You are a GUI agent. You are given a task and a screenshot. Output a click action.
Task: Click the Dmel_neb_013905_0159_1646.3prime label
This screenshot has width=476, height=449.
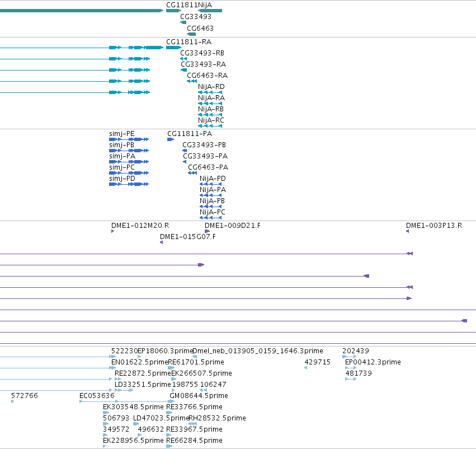(x=258, y=351)
